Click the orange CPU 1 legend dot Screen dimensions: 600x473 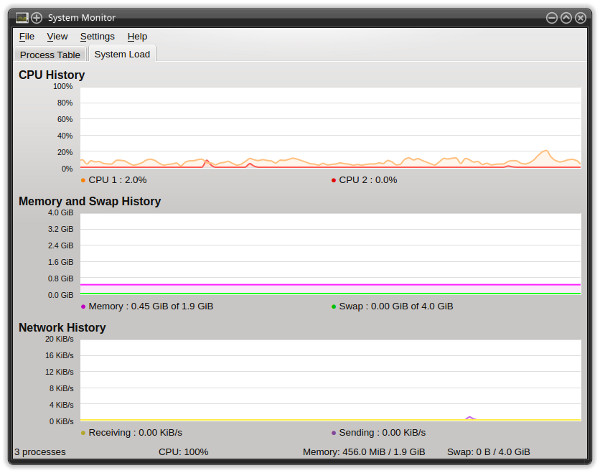pyautogui.click(x=83, y=180)
